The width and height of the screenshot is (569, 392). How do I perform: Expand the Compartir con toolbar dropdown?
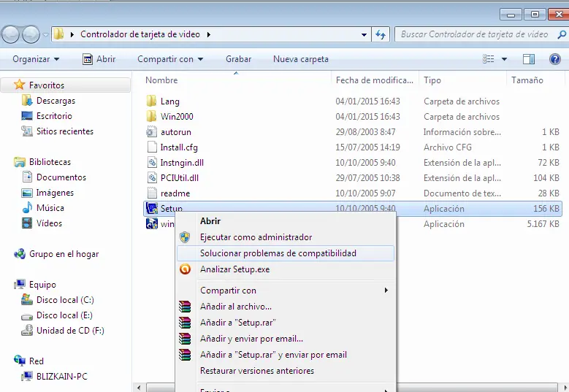click(x=170, y=59)
